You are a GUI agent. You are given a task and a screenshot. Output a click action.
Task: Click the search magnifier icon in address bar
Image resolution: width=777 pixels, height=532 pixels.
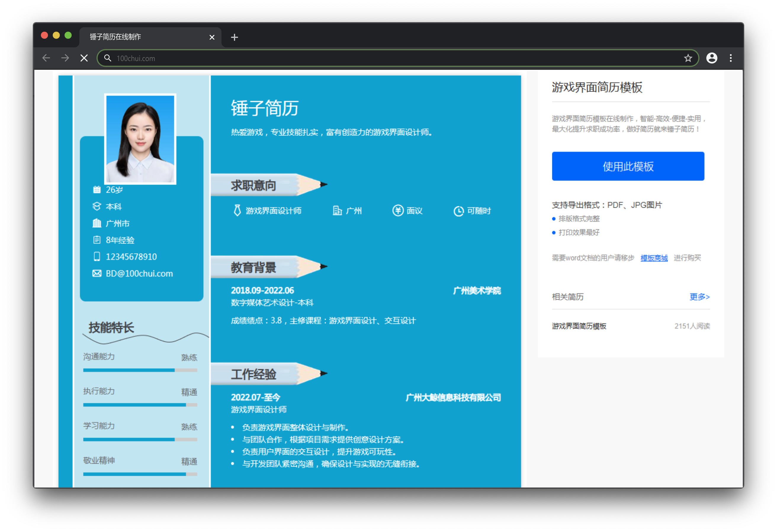point(107,58)
